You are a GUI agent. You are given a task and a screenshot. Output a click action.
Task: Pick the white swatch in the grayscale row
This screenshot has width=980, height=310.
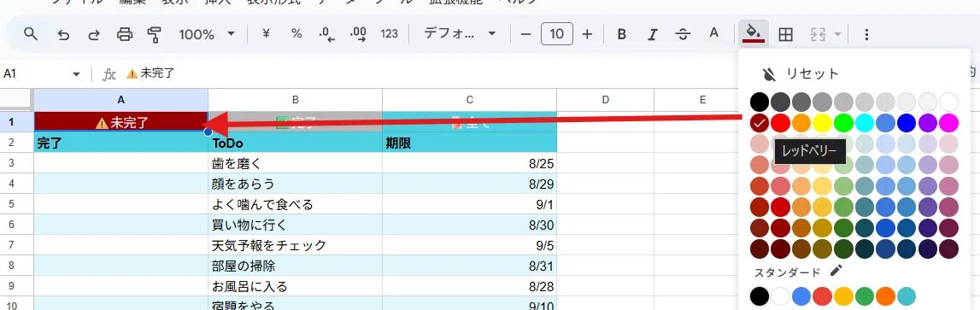coord(948,102)
